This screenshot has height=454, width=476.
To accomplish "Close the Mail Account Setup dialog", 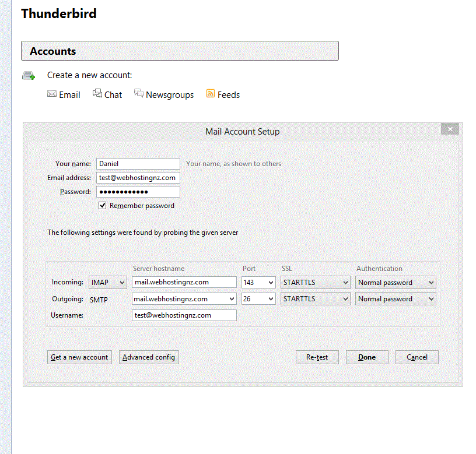I will (x=450, y=129).
